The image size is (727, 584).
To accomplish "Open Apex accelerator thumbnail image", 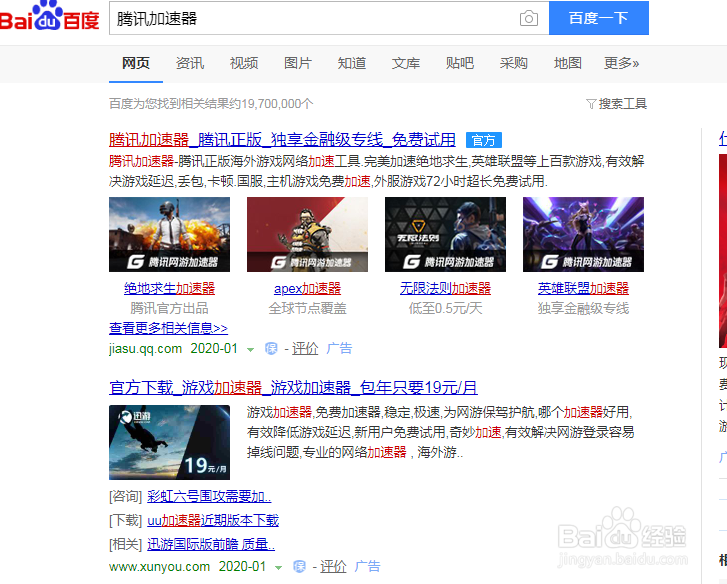I will tap(307, 235).
